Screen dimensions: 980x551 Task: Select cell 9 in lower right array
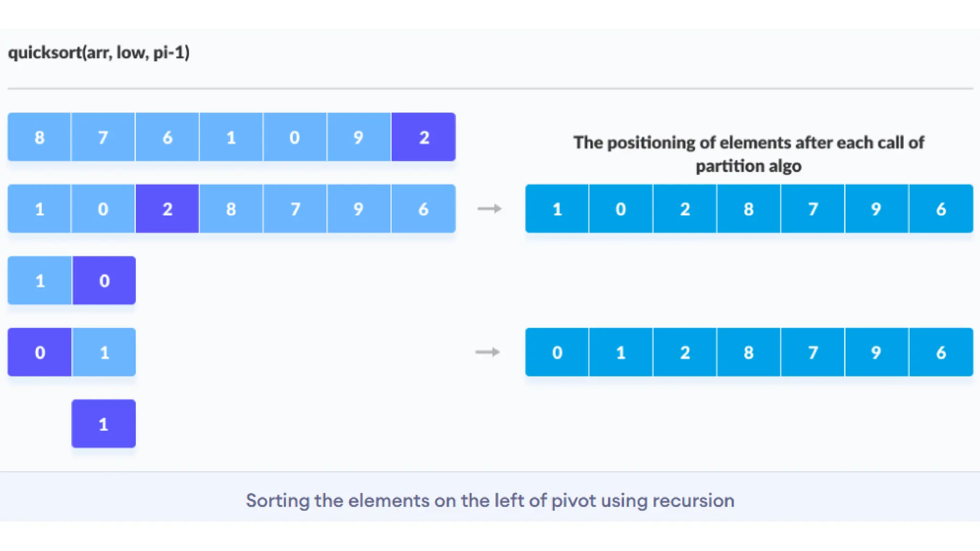[877, 352]
